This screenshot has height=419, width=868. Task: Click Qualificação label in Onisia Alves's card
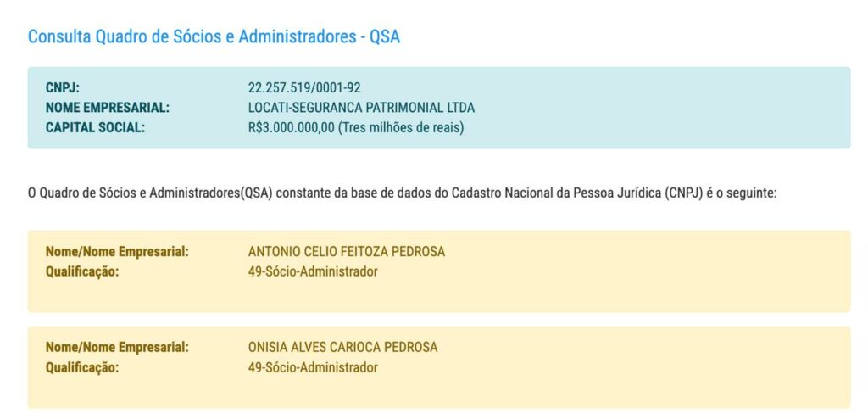(82, 368)
